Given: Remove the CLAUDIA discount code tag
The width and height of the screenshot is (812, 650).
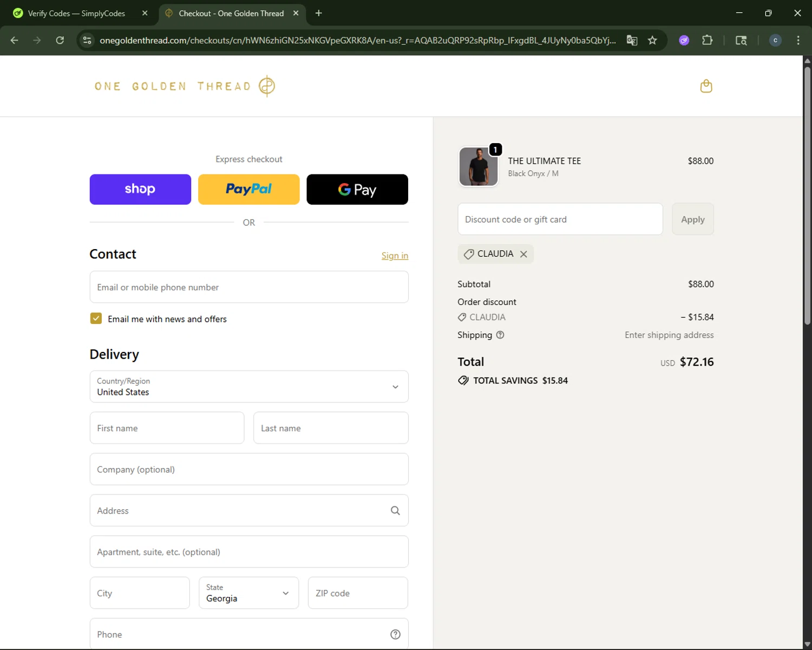Looking at the screenshot, I should point(523,254).
